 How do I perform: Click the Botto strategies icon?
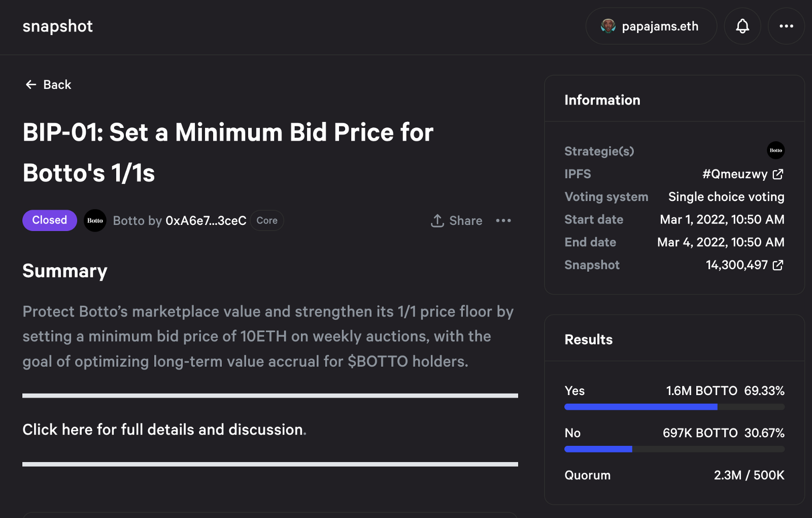tap(775, 150)
